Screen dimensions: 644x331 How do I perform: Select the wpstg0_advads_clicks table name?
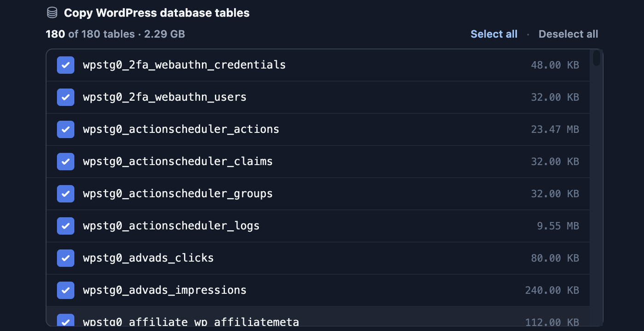click(148, 258)
